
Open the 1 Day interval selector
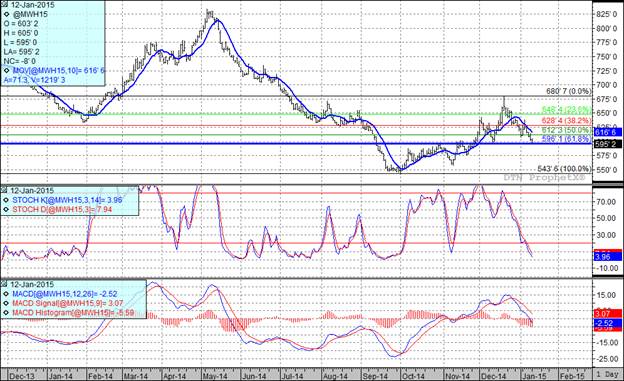tap(608, 375)
